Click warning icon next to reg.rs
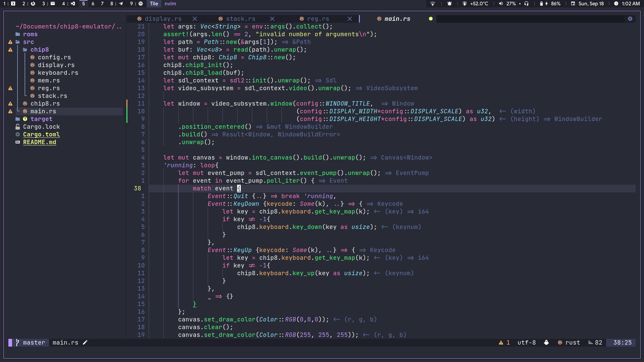 click(10, 88)
